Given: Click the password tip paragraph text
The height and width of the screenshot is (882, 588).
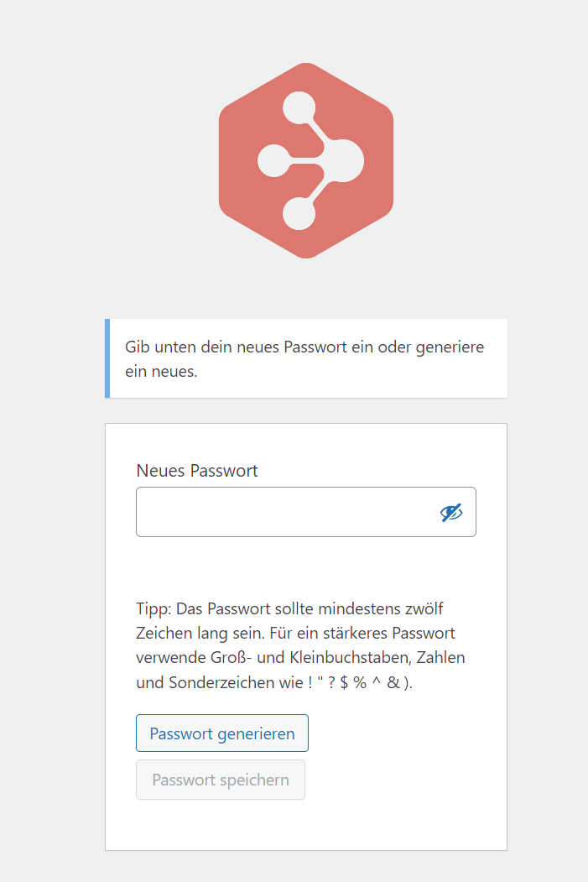Looking at the screenshot, I should 301,645.
